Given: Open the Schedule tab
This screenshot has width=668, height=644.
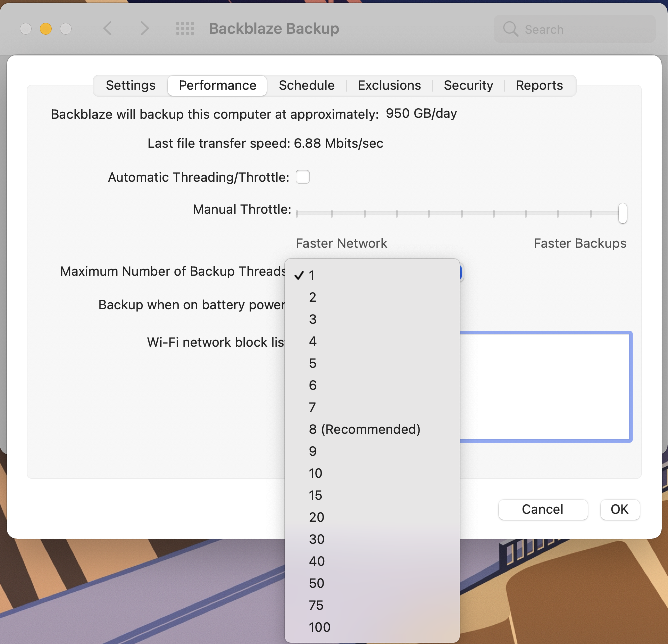Looking at the screenshot, I should [x=306, y=85].
